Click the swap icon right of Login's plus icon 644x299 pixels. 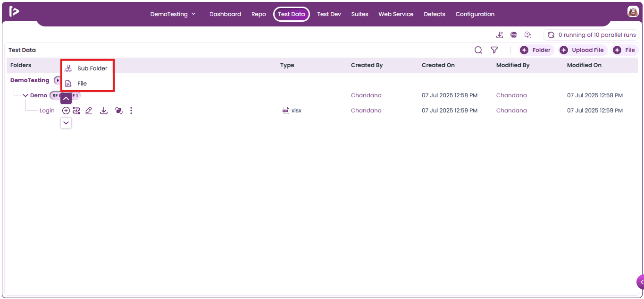[x=76, y=111]
